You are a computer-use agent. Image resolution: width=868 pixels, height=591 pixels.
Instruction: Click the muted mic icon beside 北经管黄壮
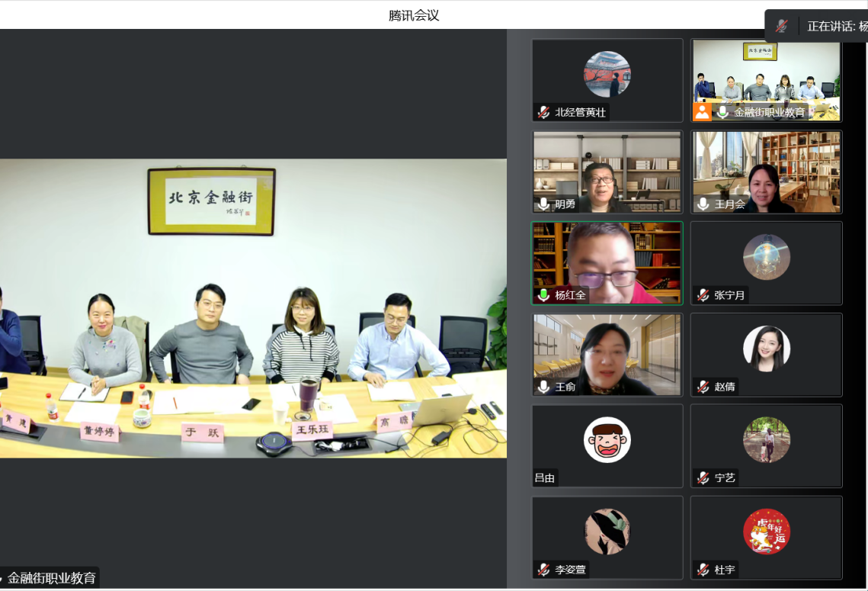click(543, 112)
